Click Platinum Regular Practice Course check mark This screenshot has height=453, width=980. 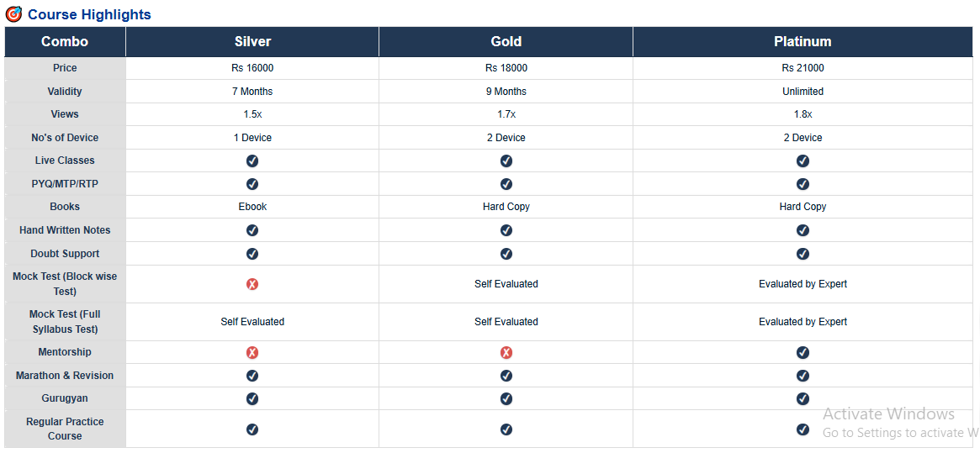tap(803, 429)
